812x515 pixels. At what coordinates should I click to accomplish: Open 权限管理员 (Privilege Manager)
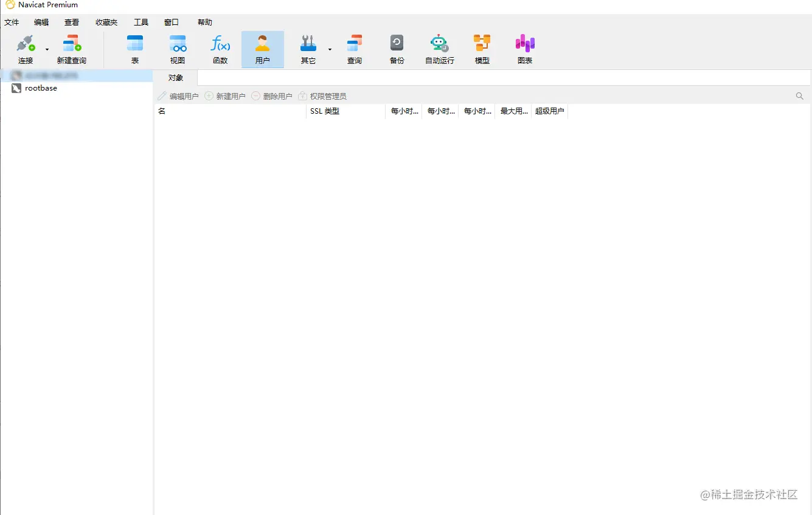[x=322, y=96]
